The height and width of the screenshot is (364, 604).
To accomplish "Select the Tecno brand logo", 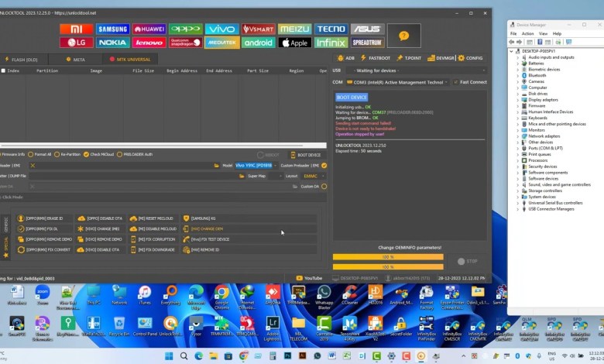I will tap(331, 29).
